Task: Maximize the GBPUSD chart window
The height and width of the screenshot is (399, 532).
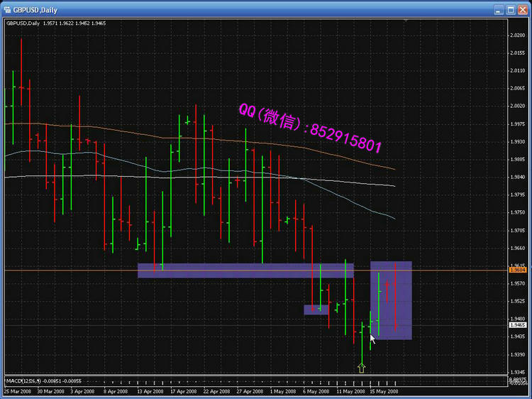Action: (x=509, y=9)
